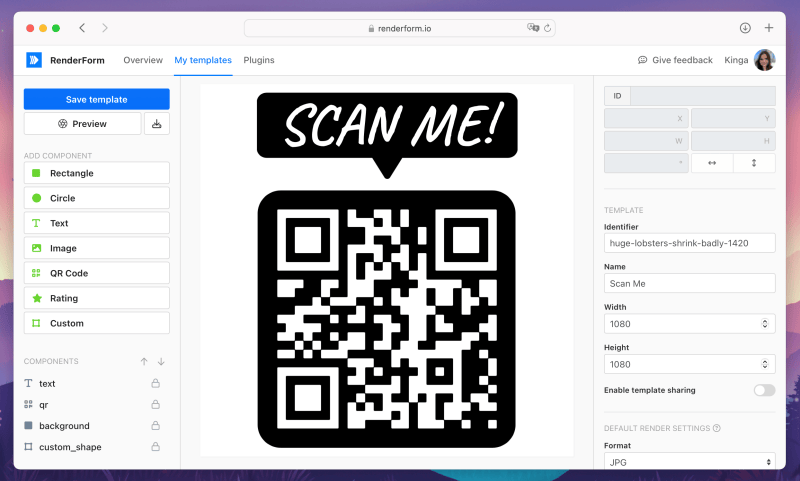Go back with the browser back arrow
The image size is (800, 481).
(82, 28)
